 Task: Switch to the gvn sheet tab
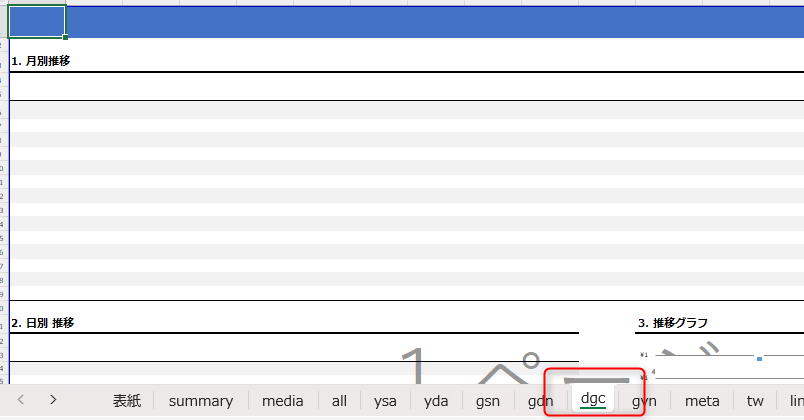[644, 401]
